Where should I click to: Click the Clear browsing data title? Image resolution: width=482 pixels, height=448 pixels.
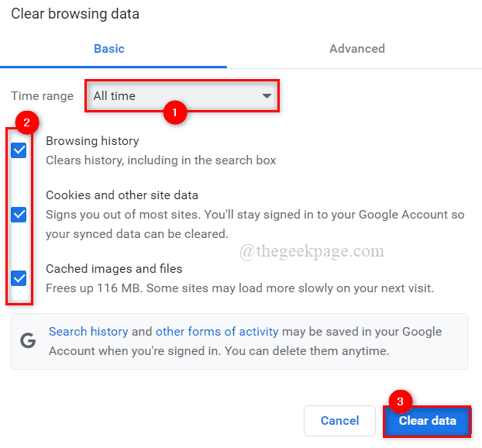pyautogui.click(x=75, y=14)
